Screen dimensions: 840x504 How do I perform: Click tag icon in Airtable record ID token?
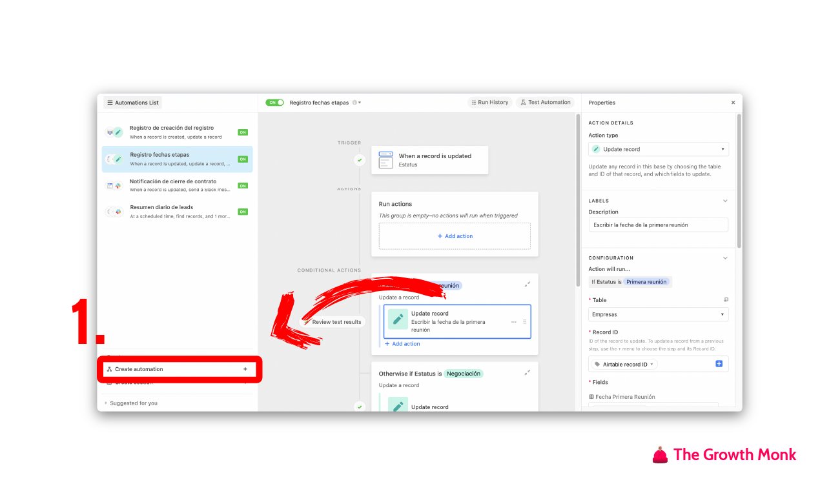pos(597,365)
